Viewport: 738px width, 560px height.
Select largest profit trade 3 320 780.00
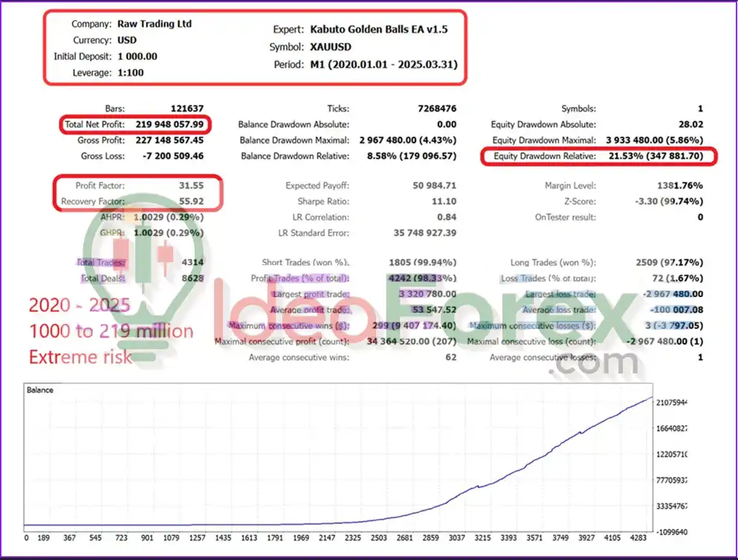[x=428, y=294]
